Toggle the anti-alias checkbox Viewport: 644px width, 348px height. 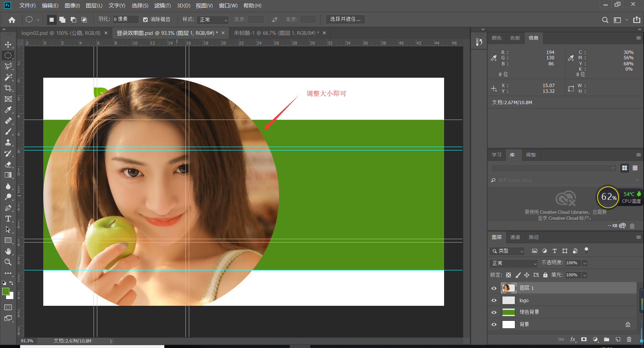click(x=145, y=20)
